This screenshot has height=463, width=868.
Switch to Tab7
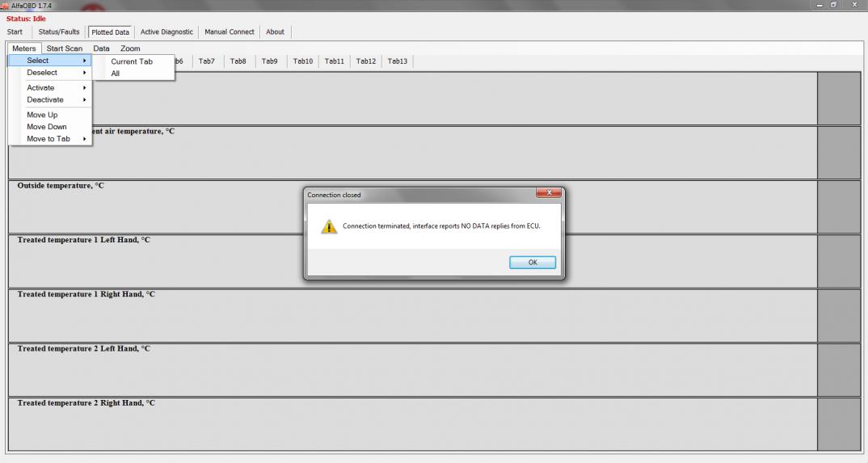click(206, 61)
